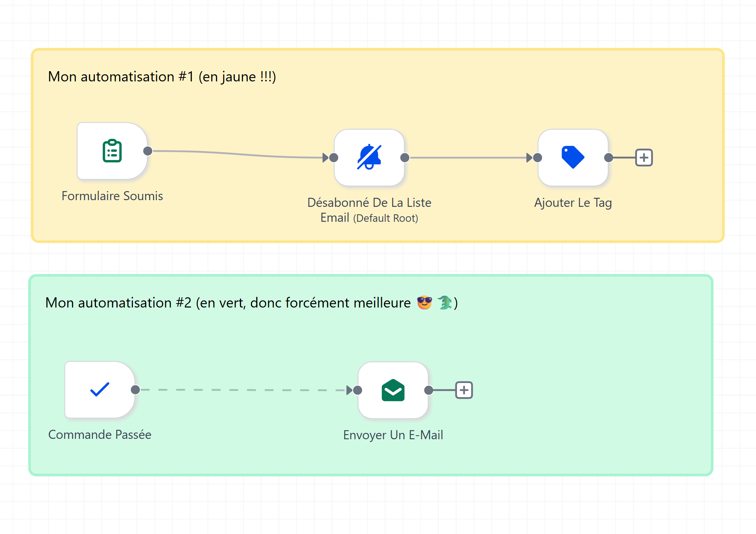Select the Formulaire Soumis trigger node
The width and height of the screenshot is (756, 534).
pyautogui.click(x=112, y=151)
